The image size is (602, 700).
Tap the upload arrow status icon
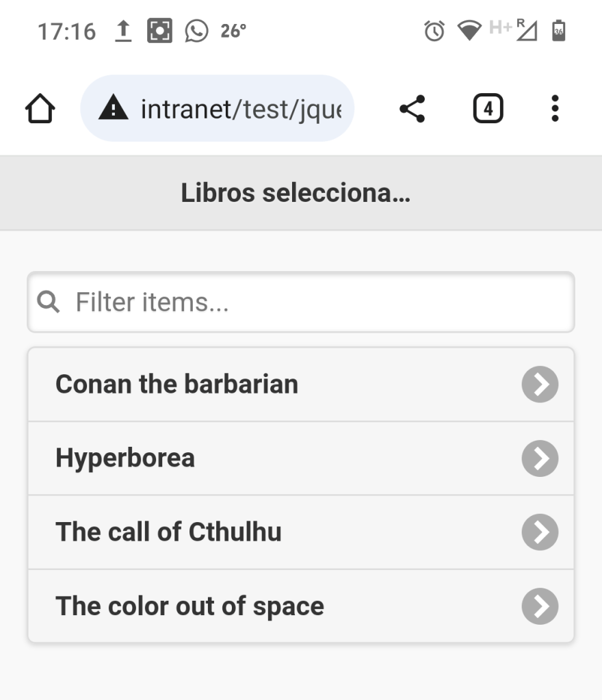(123, 31)
